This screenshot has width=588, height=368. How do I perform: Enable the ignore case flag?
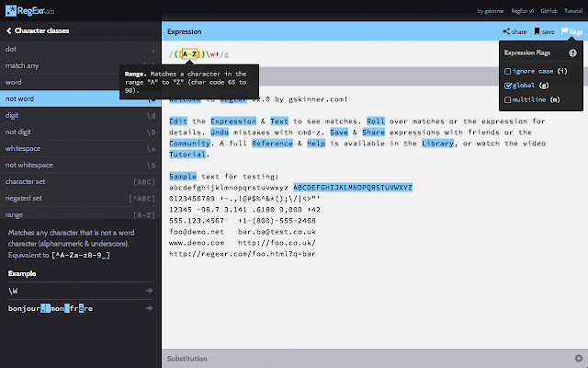coord(508,72)
